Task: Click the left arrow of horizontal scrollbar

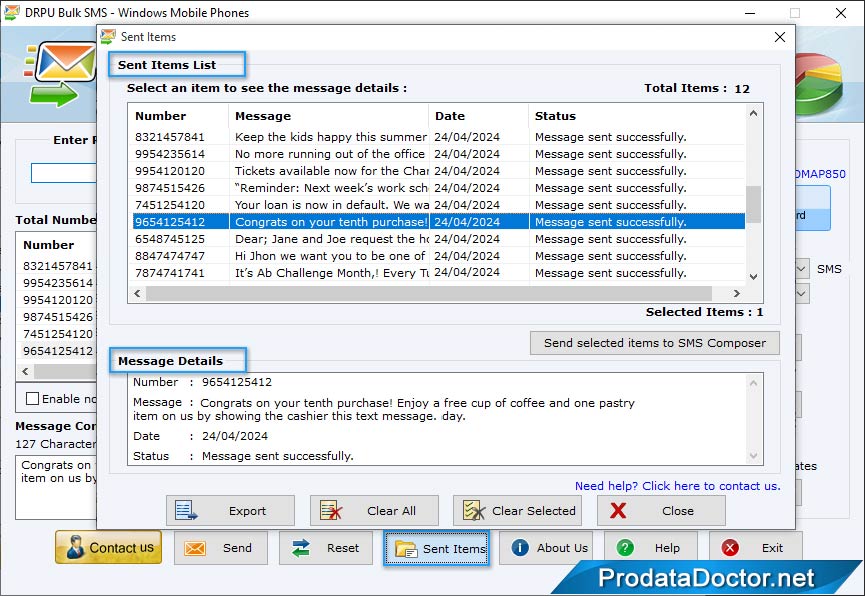Action: tap(137, 293)
